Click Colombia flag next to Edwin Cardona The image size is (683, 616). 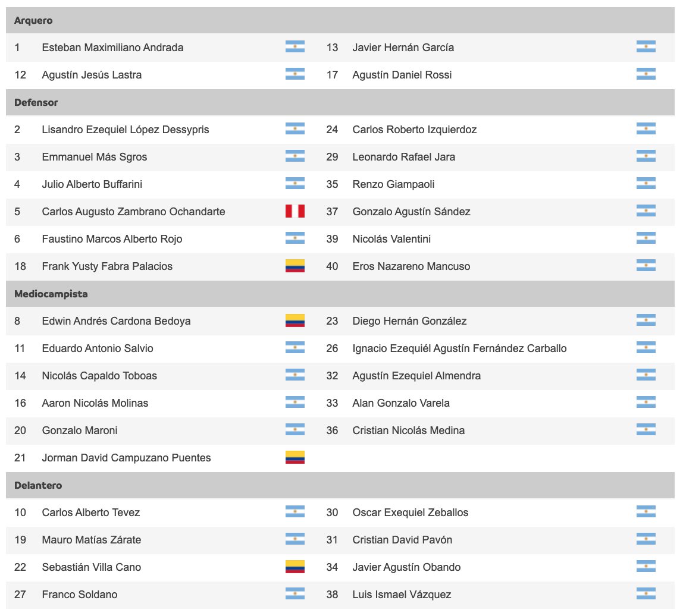click(x=295, y=321)
